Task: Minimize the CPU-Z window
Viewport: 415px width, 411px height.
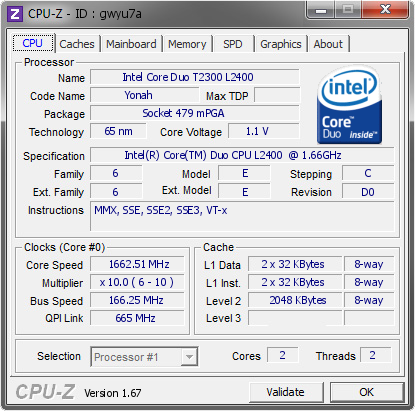Action: [x=321, y=11]
